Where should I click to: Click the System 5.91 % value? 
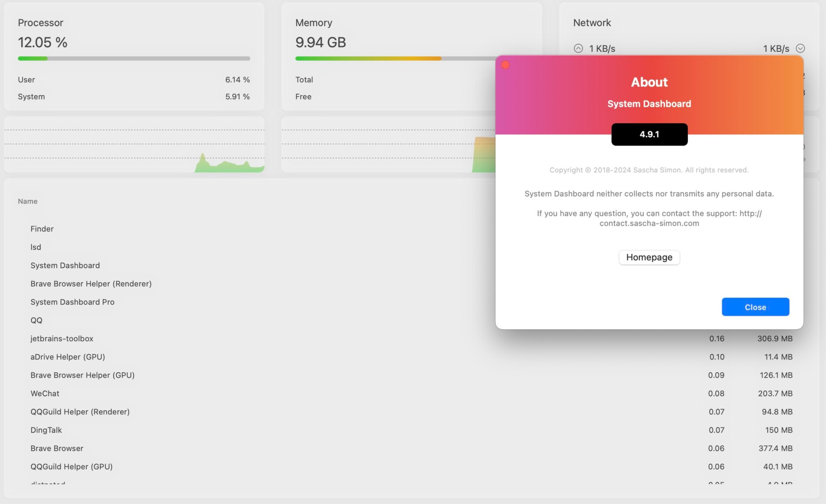tap(237, 97)
